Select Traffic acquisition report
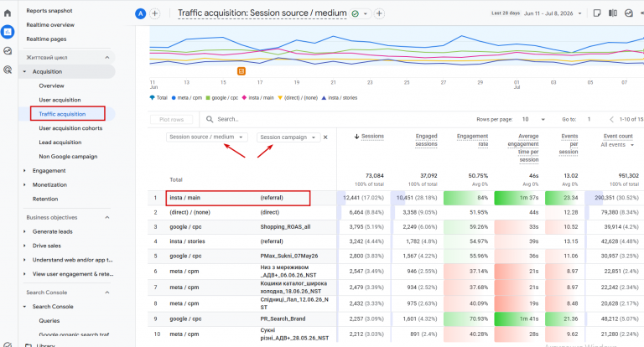 [62, 114]
